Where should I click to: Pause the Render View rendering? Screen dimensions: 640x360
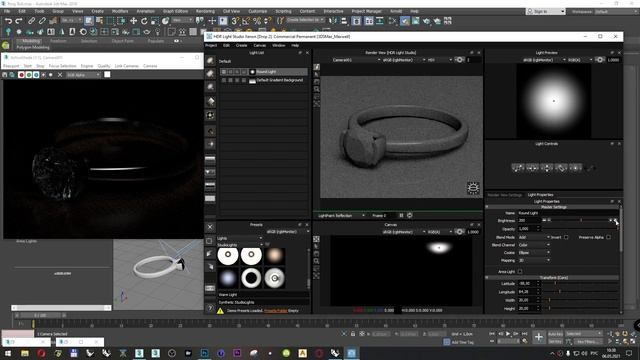coord(401,215)
